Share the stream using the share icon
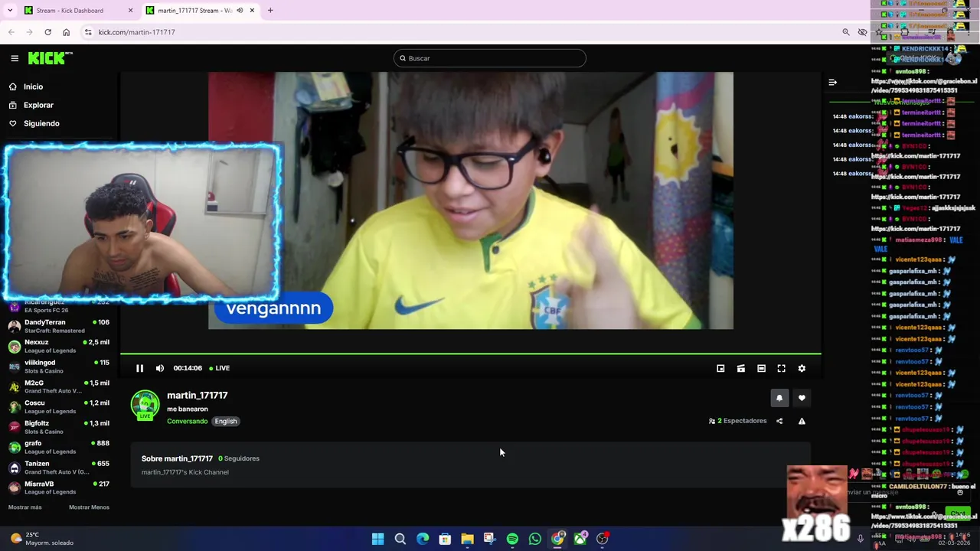The image size is (980, 551). 779,421
